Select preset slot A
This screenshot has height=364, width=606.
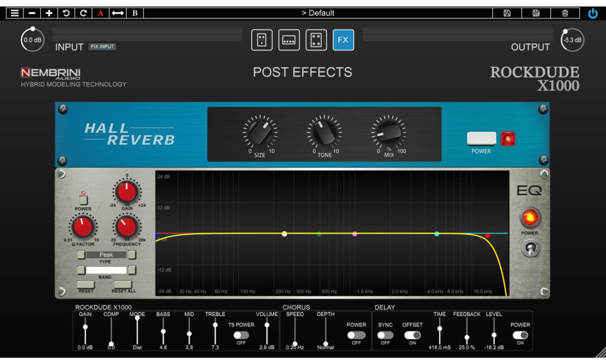pos(101,13)
